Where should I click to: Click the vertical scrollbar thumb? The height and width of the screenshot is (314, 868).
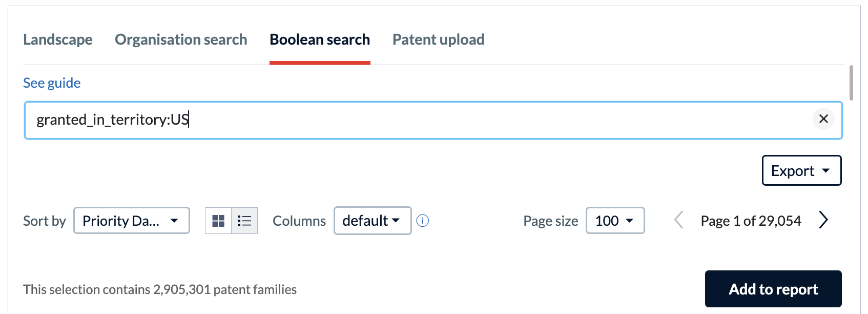(851, 83)
